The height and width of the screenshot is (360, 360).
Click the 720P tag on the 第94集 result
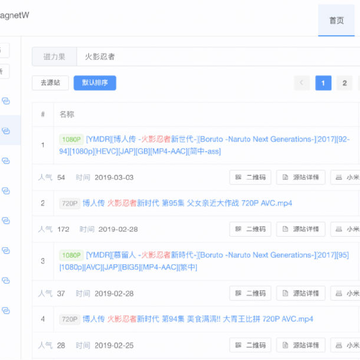point(70,319)
